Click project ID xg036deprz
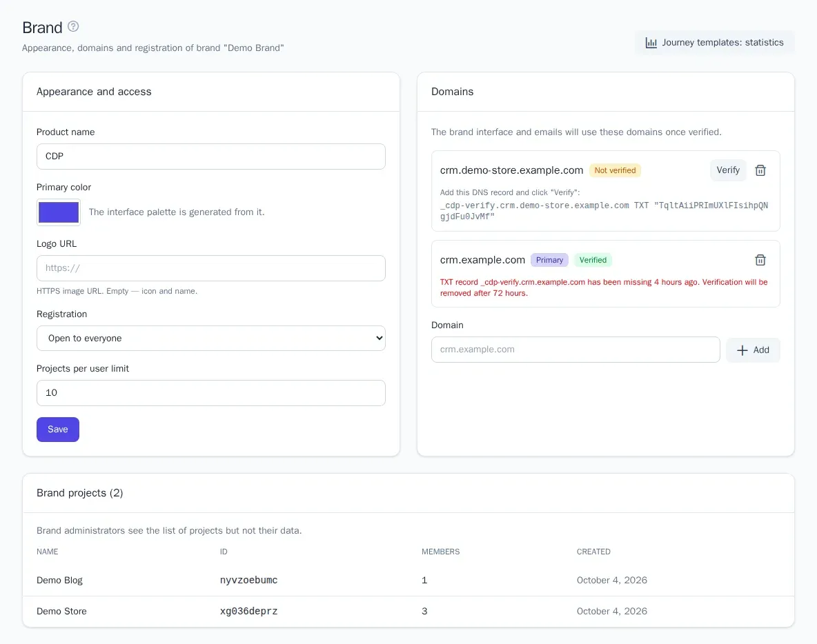The height and width of the screenshot is (644, 817). click(248, 611)
